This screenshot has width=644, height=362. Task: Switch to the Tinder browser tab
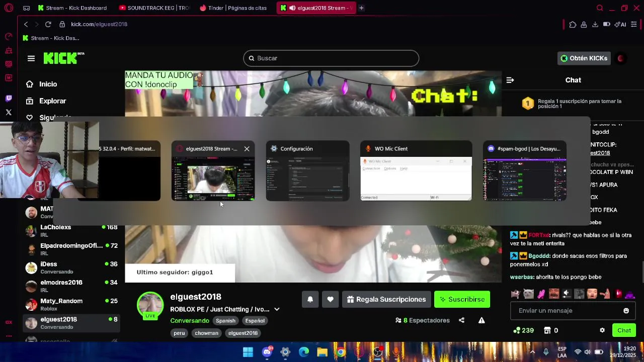(234, 8)
